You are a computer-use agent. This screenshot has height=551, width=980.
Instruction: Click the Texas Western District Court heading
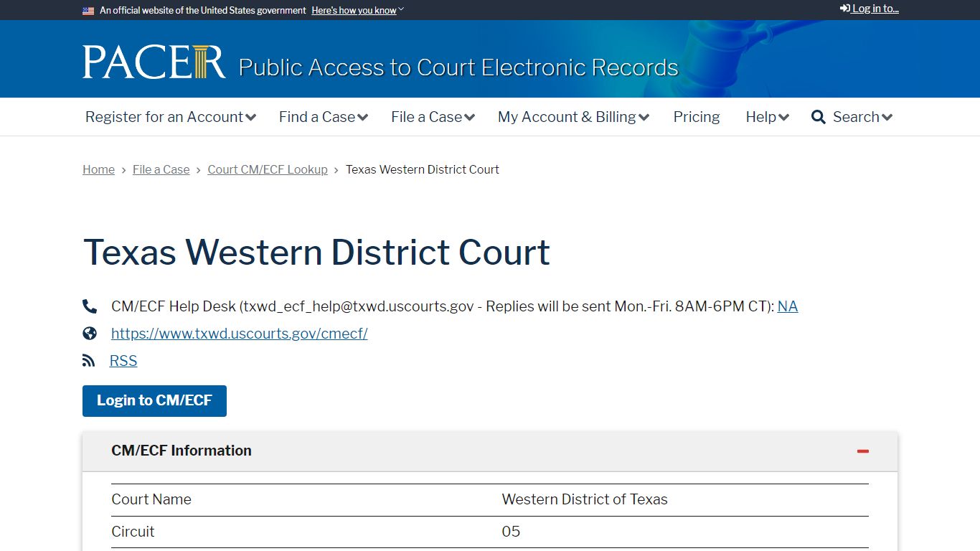(x=316, y=253)
